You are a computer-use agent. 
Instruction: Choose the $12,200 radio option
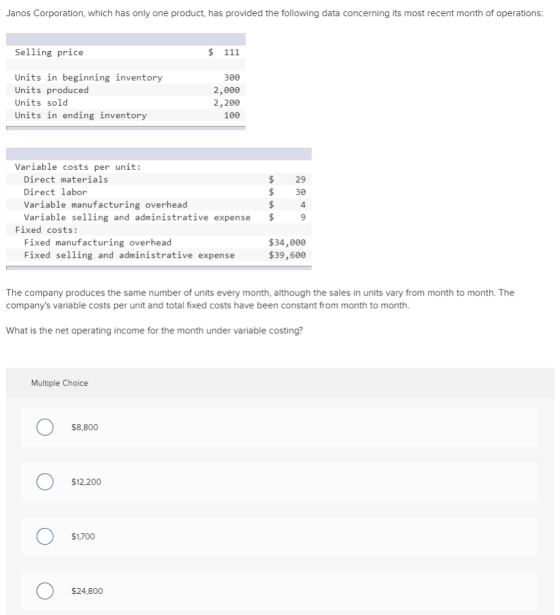45,482
